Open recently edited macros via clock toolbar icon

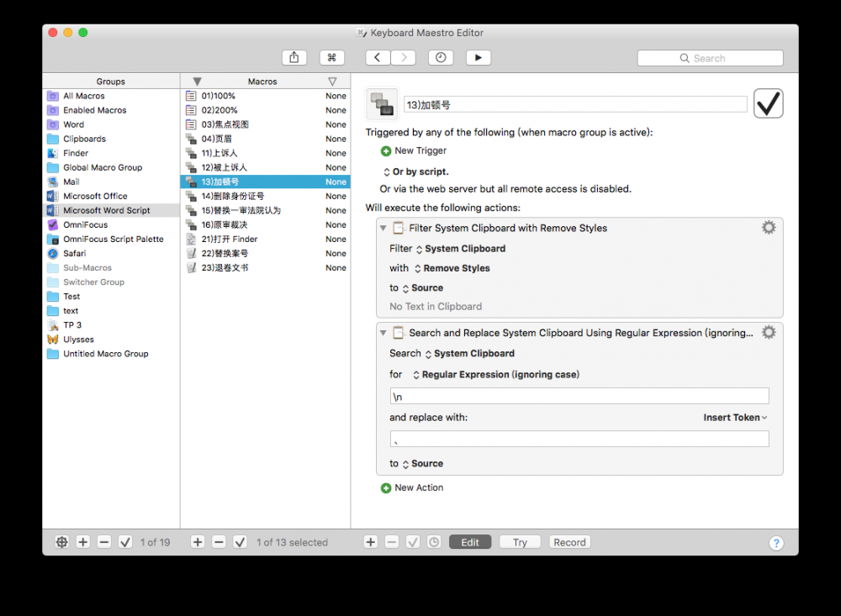pos(440,57)
